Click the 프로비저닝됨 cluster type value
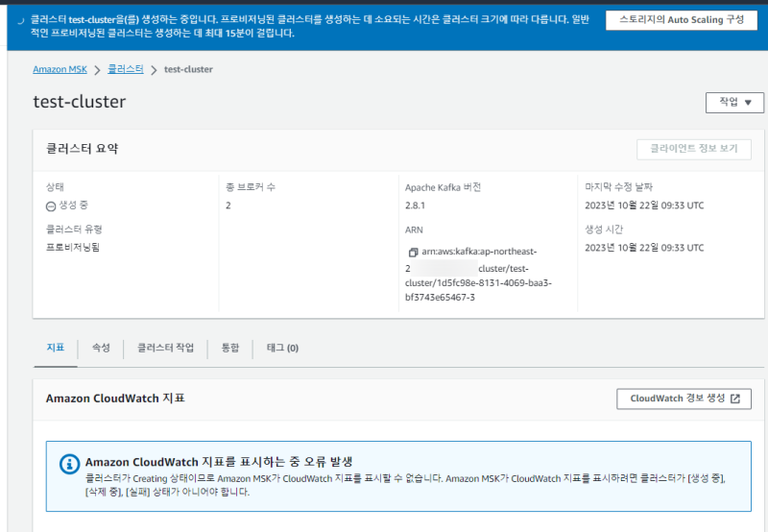Image resolution: width=768 pixels, height=532 pixels. [73, 248]
